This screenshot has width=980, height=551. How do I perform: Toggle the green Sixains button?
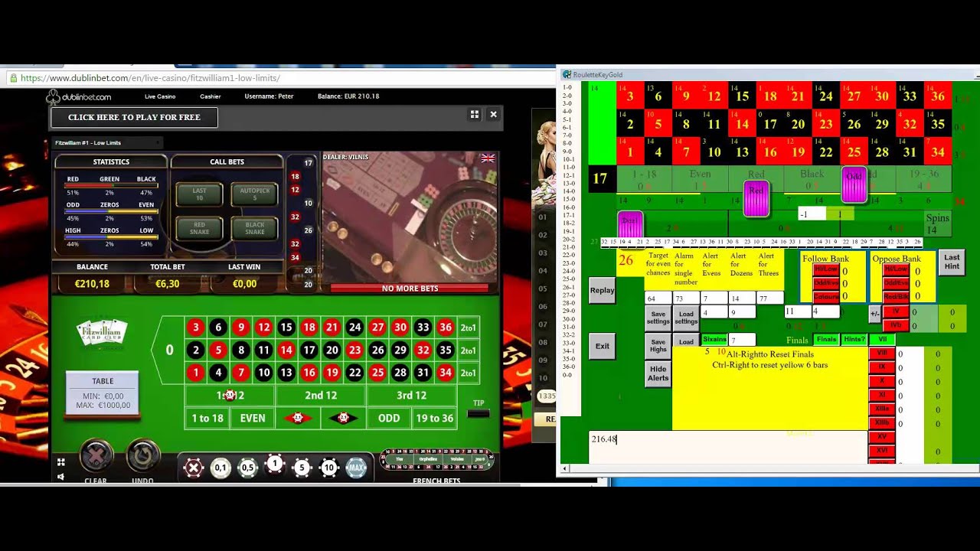714,340
